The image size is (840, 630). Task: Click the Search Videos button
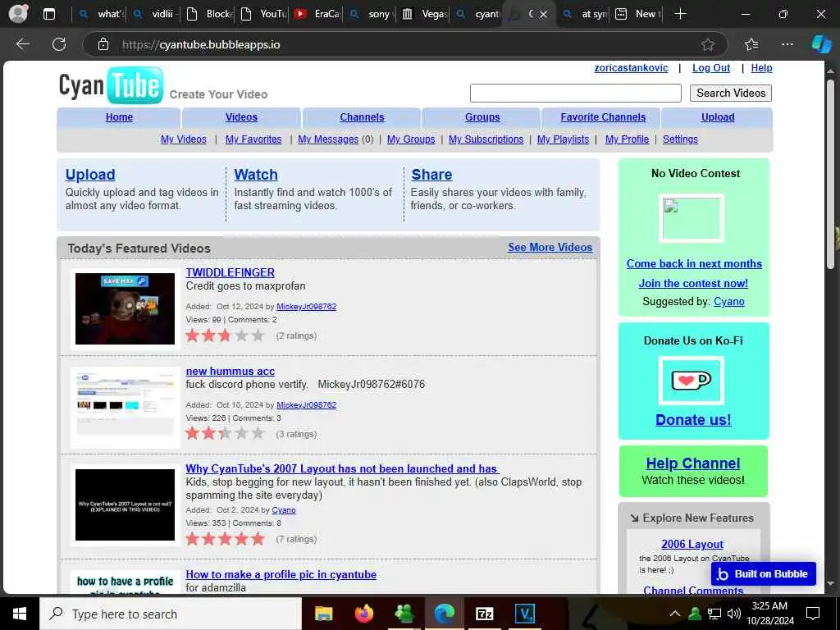click(731, 94)
